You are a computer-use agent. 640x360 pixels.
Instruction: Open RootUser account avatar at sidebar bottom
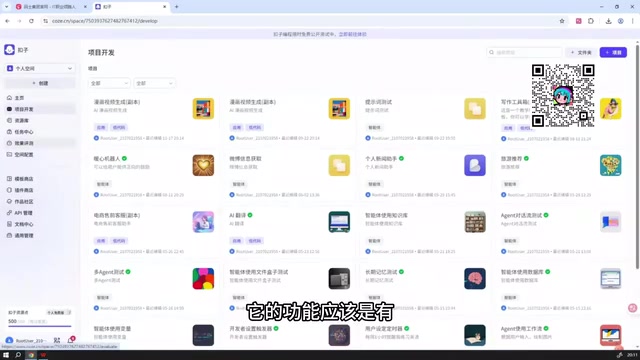coord(9,340)
